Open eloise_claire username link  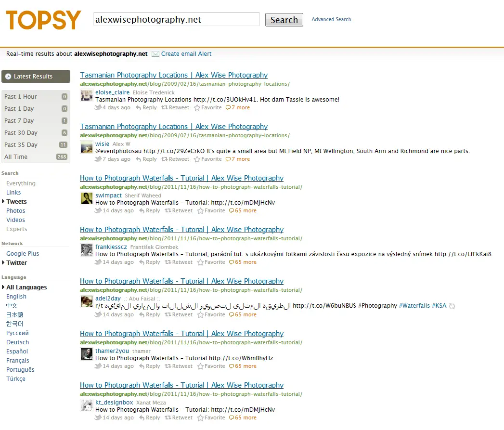(112, 92)
